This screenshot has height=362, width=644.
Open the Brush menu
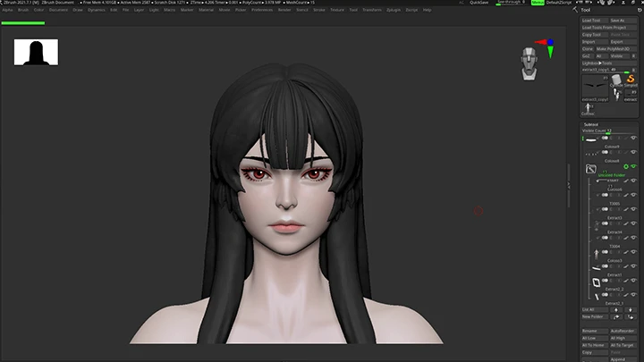tap(23, 10)
